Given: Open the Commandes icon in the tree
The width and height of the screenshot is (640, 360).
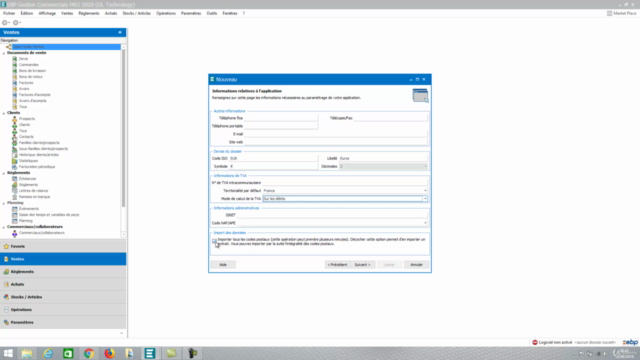Looking at the screenshot, I should pyautogui.click(x=15, y=65).
